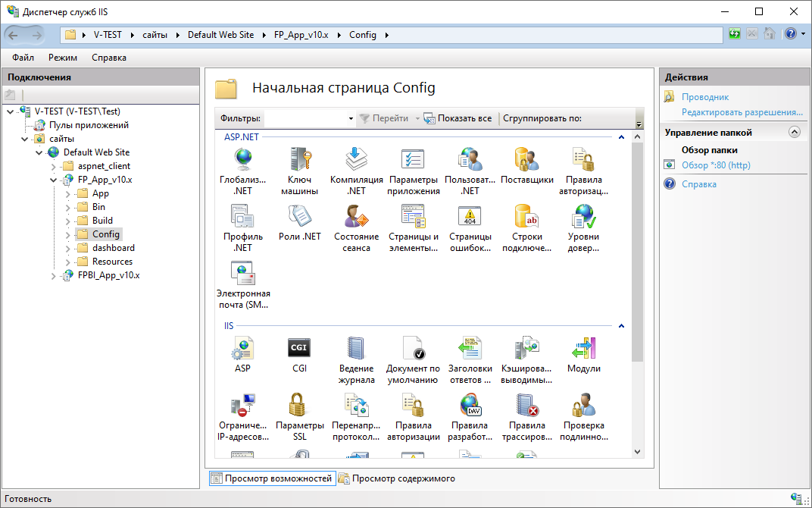This screenshot has height=508, width=812.
Task: Open the Глобализация .NET feature icon
Action: click(x=242, y=160)
